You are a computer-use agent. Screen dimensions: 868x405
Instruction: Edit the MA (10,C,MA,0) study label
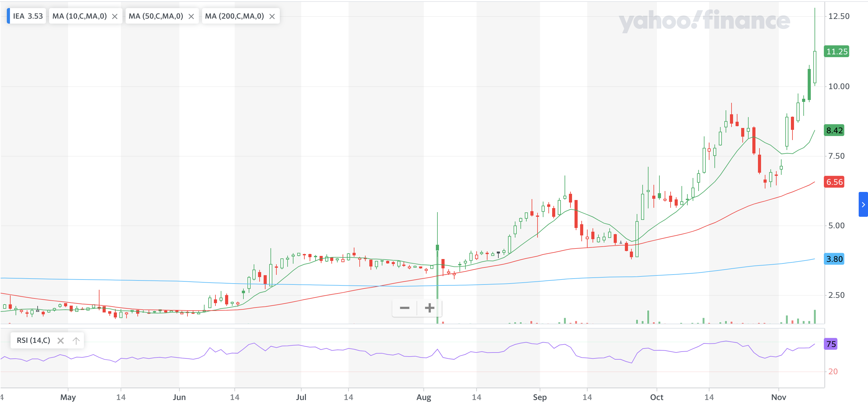[80, 16]
